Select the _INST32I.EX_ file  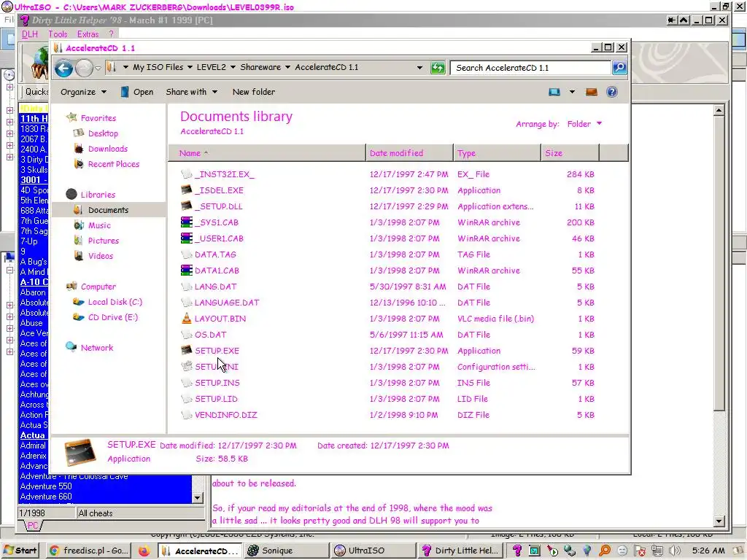(x=225, y=174)
